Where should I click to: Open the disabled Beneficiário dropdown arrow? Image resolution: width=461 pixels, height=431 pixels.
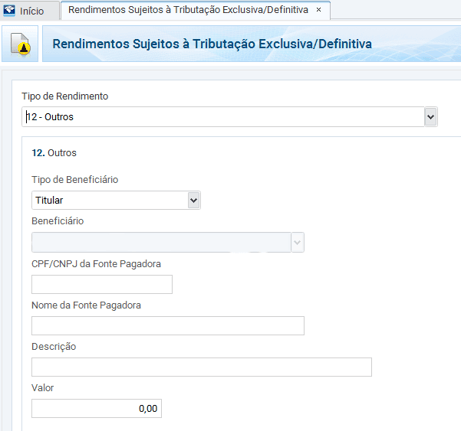tap(297, 242)
